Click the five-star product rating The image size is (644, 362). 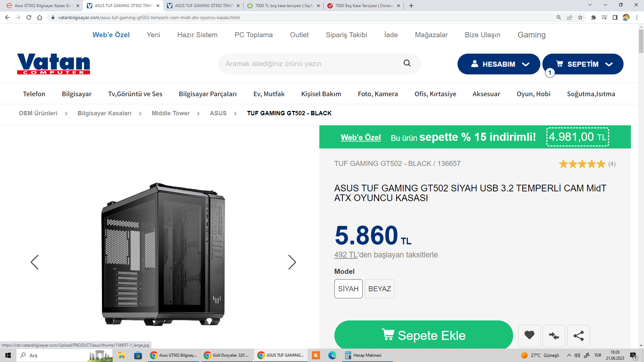(582, 164)
